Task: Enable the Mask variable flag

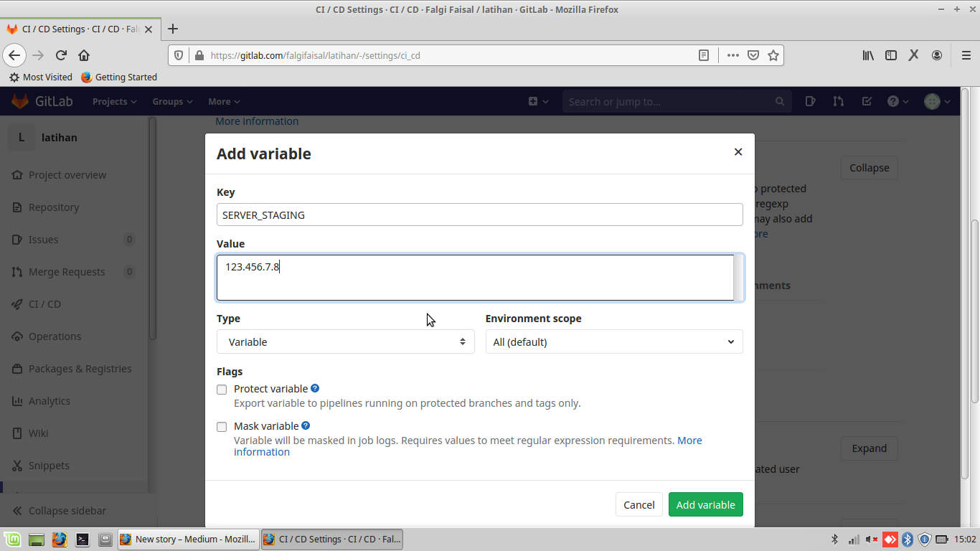Action: (222, 427)
